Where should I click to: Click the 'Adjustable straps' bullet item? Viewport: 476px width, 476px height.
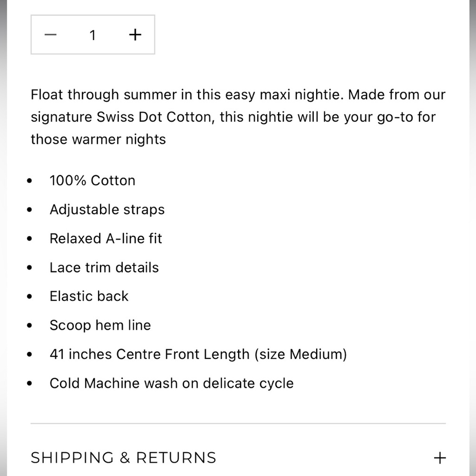click(x=107, y=210)
